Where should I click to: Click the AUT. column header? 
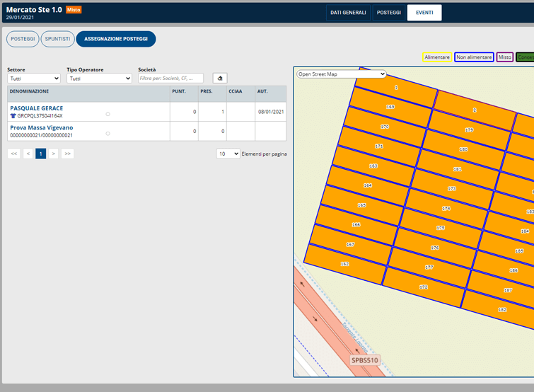coord(271,93)
